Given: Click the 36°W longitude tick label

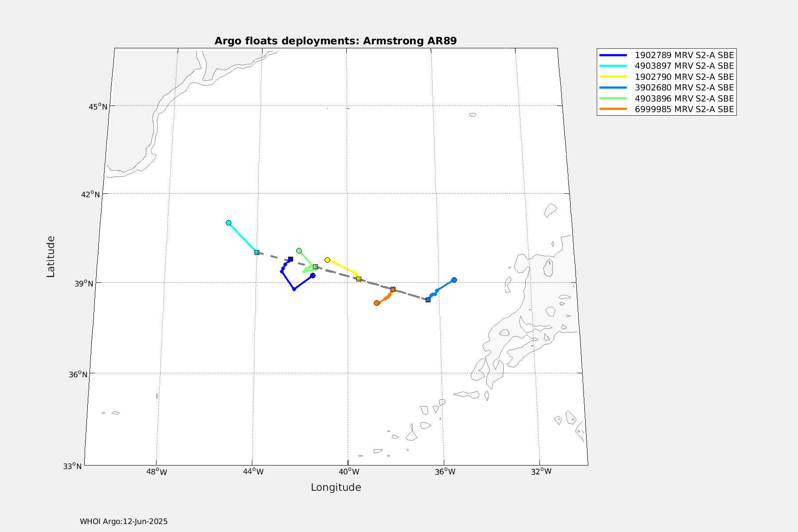Looking at the screenshot, I should pyautogui.click(x=445, y=472).
